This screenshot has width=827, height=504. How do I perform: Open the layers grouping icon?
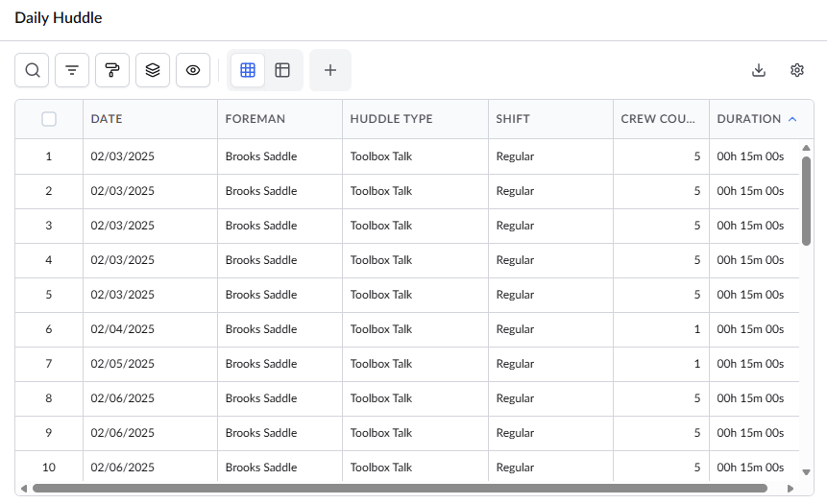[153, 70]
